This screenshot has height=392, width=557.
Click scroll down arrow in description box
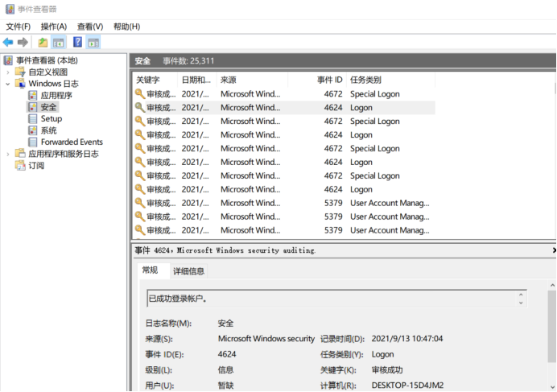(x=521, y=303)
